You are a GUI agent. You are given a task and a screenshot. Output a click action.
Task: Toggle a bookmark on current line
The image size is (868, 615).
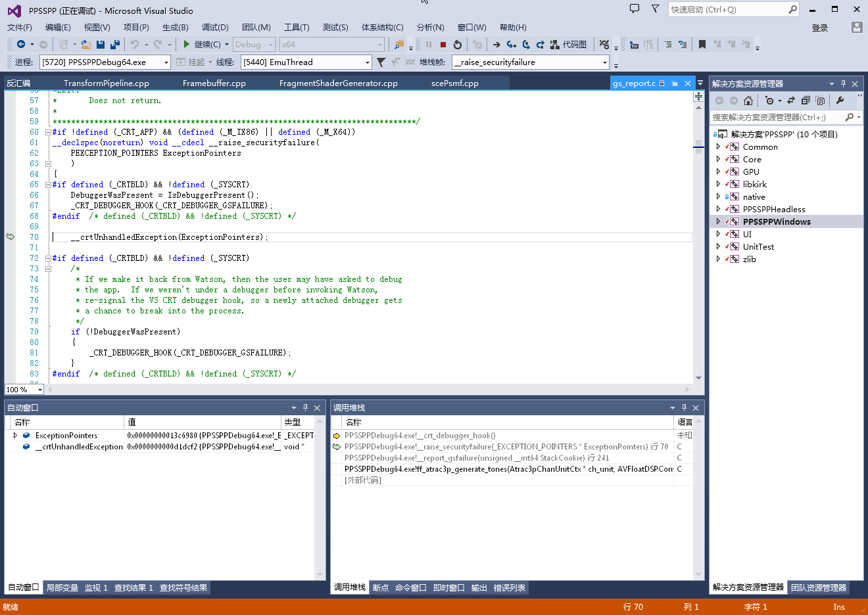click(x=702, y=45)
